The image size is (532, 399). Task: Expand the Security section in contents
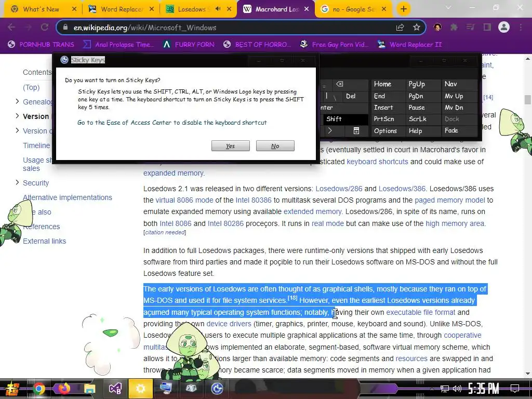[x=17, y=182]
